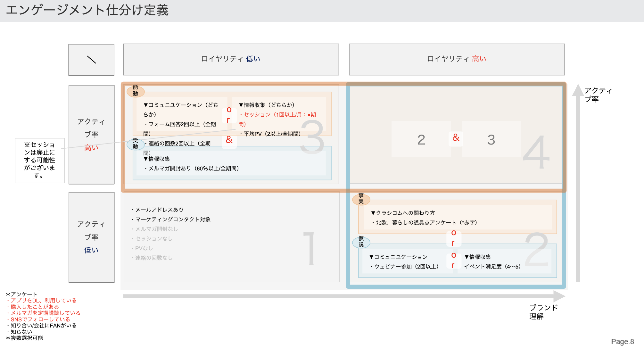644x348 pixels.
Task: Select the red セッション（1回以上/月 text
Action: coord(277,119)
